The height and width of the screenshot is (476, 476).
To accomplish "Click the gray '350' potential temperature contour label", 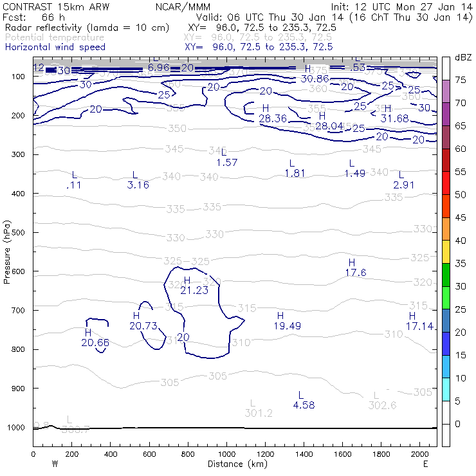I will [x=178, y=129].
